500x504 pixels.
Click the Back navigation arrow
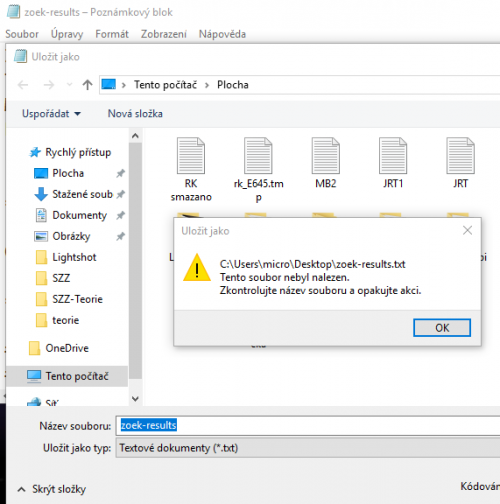(x=23, y=85)
